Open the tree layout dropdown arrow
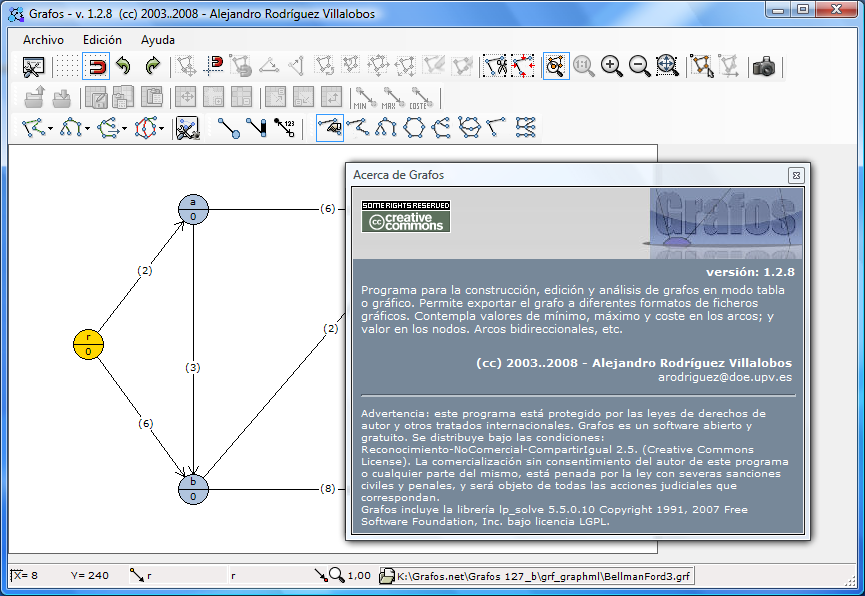The height and width of the screenshot is (596, 865). [x=88, y=128]
